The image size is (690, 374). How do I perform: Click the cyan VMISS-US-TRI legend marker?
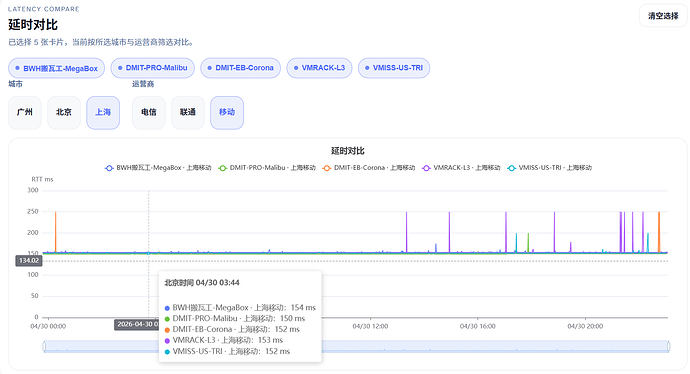511,168
